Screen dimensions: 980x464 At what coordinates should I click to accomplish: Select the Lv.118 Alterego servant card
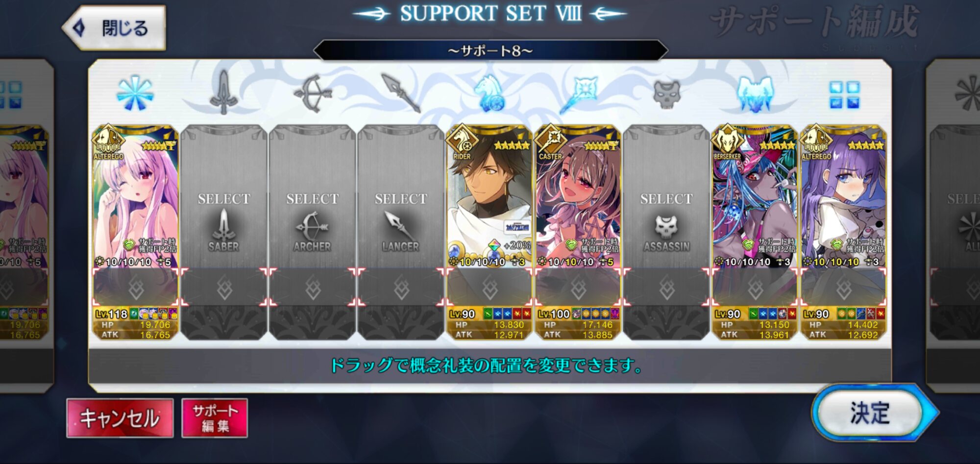[135, 232]
